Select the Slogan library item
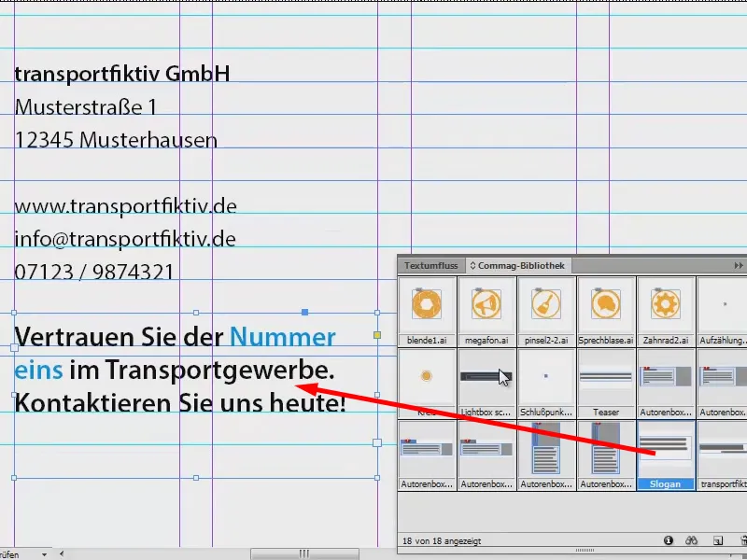The width and height of the screenshot is (747, 560). point(666,455)
